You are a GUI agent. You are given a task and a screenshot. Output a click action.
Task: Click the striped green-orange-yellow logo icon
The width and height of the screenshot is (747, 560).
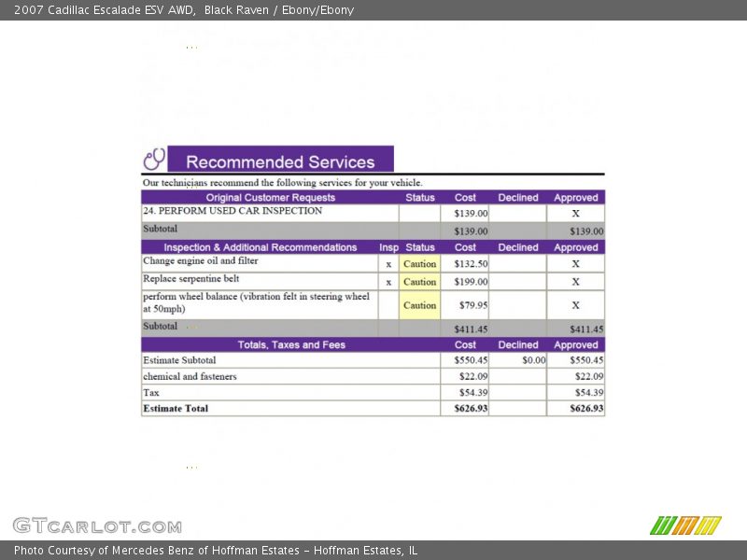[685, 525]
